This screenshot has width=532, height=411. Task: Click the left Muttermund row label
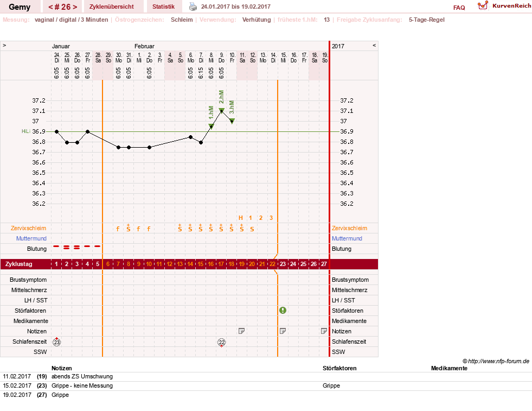[31, 238]
